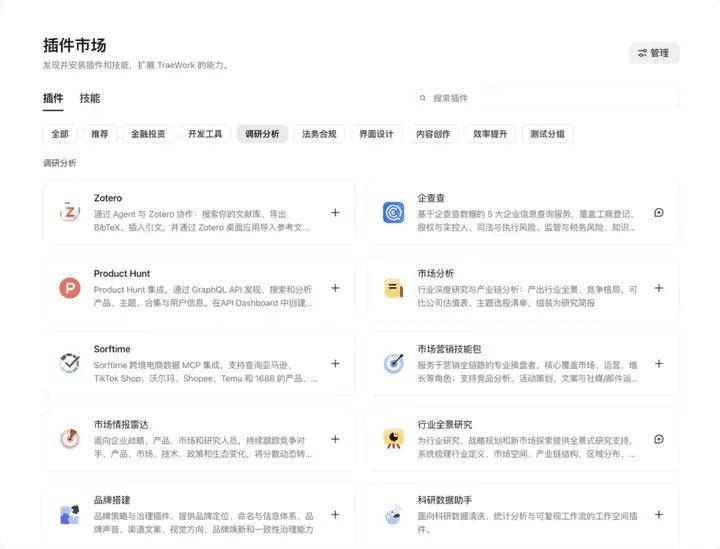The image size is (720, 549).
Task: Open the 行业全景研究 status icon on the right
Action: pos(658,439)
